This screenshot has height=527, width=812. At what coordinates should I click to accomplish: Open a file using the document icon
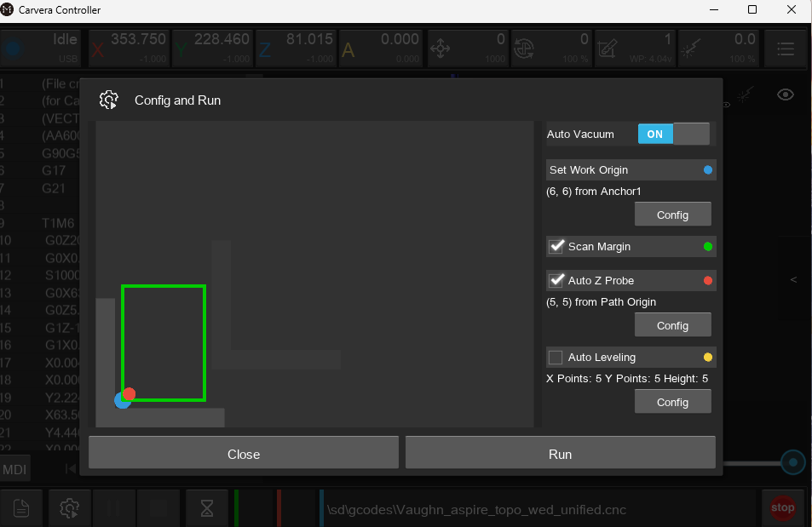[20, 507]
